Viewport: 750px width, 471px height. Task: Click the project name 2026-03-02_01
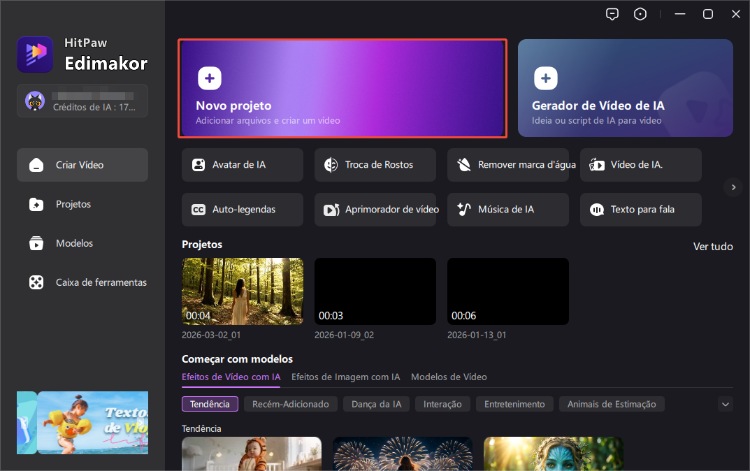(211, 335)
